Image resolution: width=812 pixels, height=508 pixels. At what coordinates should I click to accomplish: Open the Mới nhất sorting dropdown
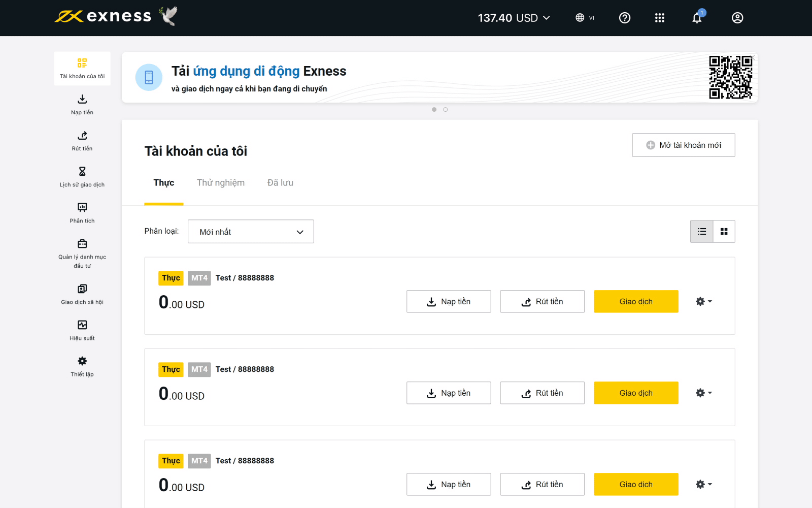click(x=251, y=232)
